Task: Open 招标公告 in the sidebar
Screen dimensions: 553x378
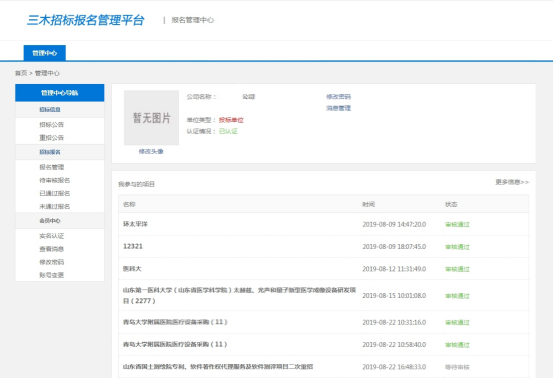Action: [x=51, y=124]
